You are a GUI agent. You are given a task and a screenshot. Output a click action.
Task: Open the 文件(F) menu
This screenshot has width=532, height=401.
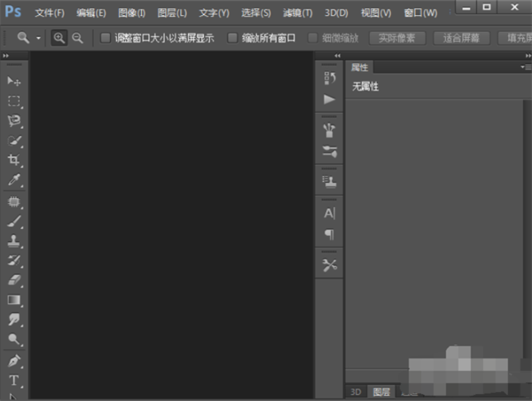[x=50, y=13]
